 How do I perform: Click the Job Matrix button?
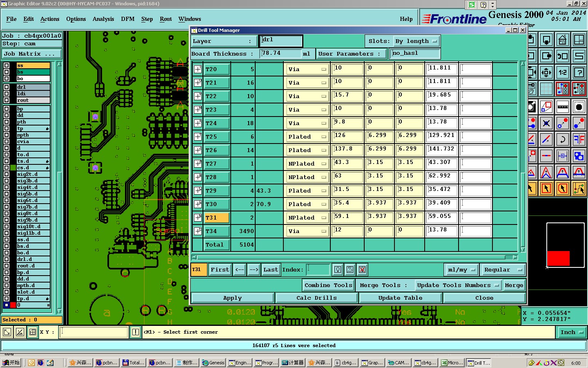tap(32, 54)
